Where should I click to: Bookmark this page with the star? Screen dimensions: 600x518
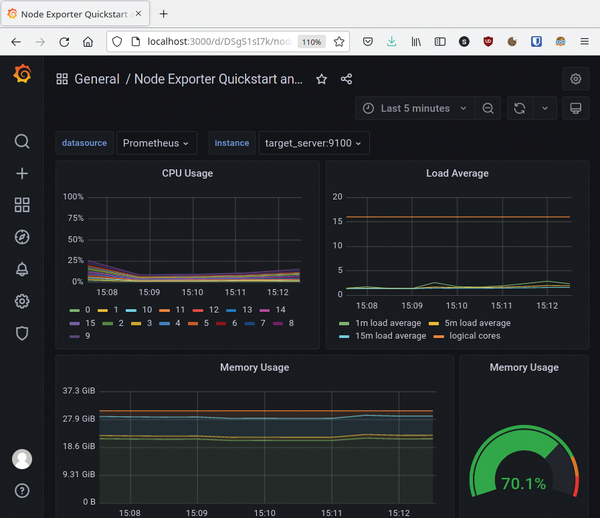tap(339, 42)
